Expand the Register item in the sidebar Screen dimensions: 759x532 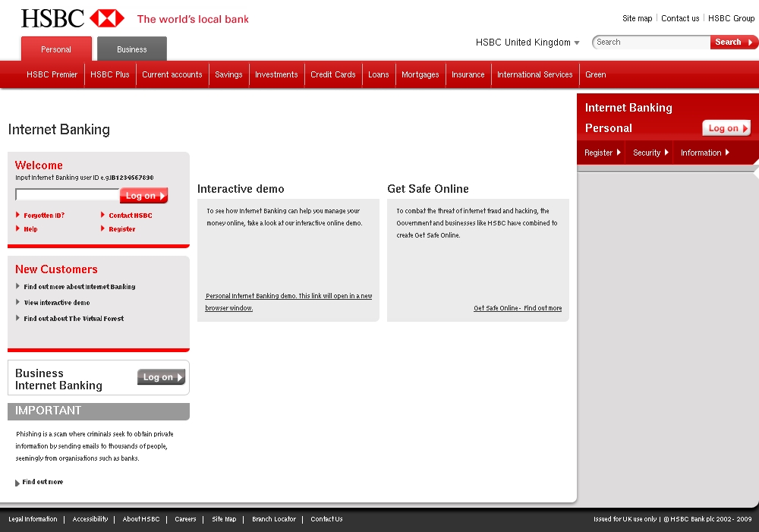(603, 153)
